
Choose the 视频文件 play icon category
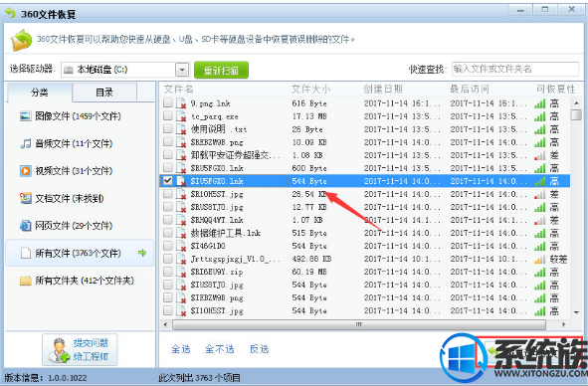pyautogui.click(x=25, y=171)
